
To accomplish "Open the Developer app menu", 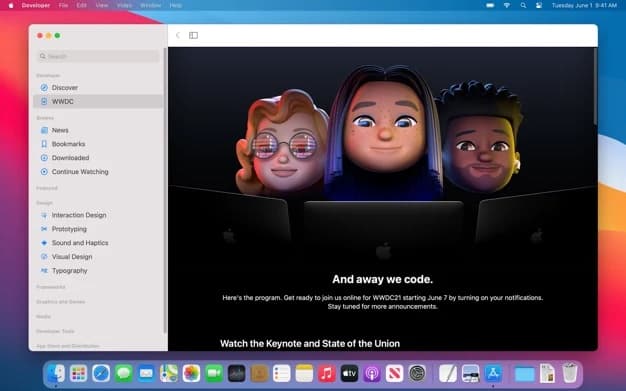I will coord(36,5).
